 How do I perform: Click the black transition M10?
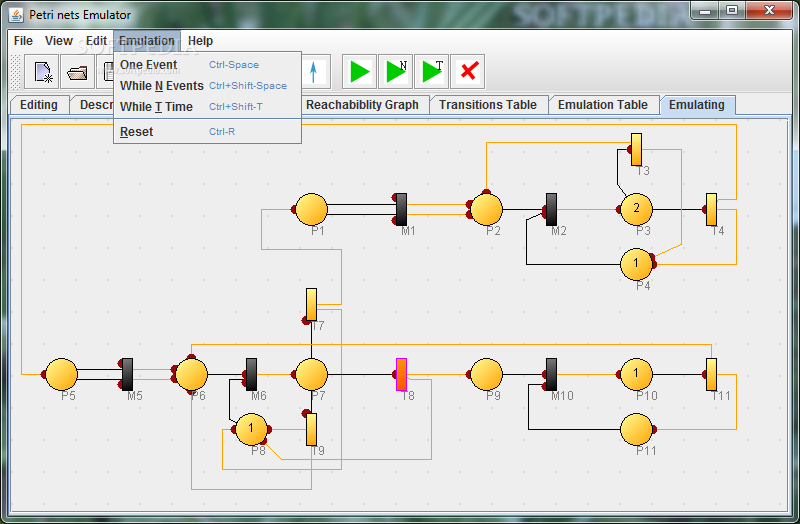(x=552, y=375)
